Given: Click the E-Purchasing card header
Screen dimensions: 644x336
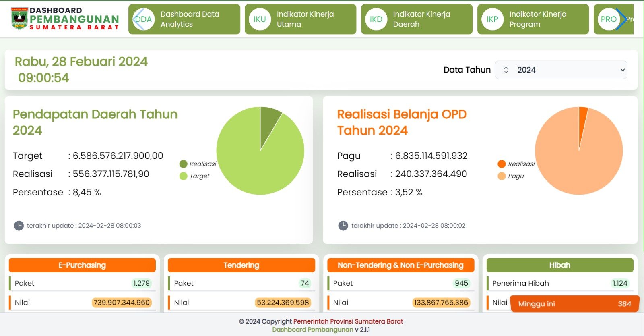Looking at the screenshot, I should pos(82,265).
